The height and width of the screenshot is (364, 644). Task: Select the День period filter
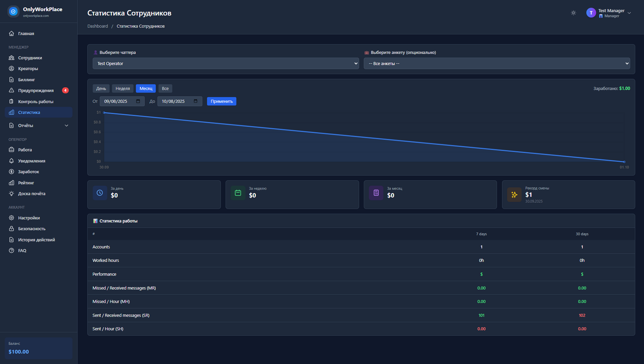pyautogui.click(x=101, y=88)
